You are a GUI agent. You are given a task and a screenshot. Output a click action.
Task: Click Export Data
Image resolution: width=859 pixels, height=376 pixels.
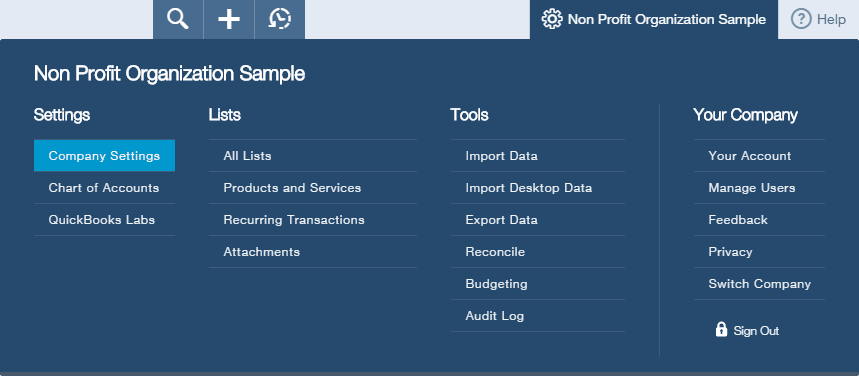point(537,220)
